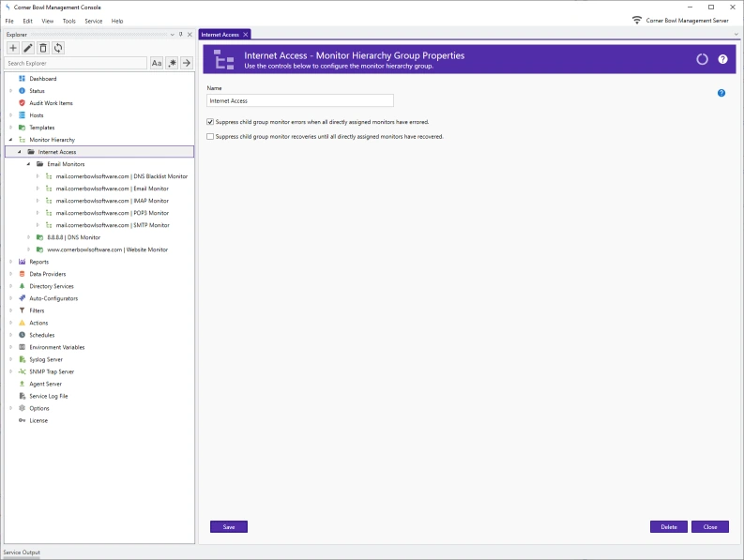Open the Service menu
This screenshot has width=744, height=560.
94,21
